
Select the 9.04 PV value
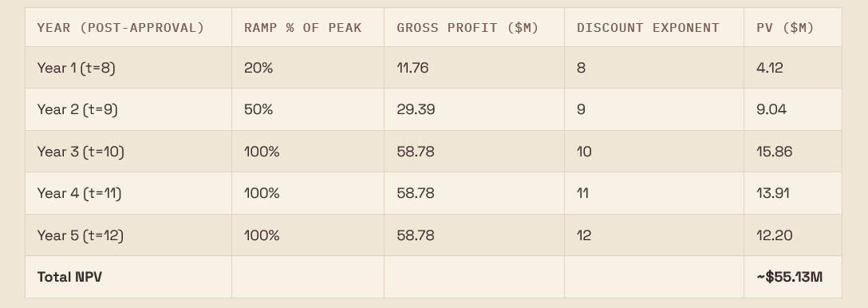(771, 109)
